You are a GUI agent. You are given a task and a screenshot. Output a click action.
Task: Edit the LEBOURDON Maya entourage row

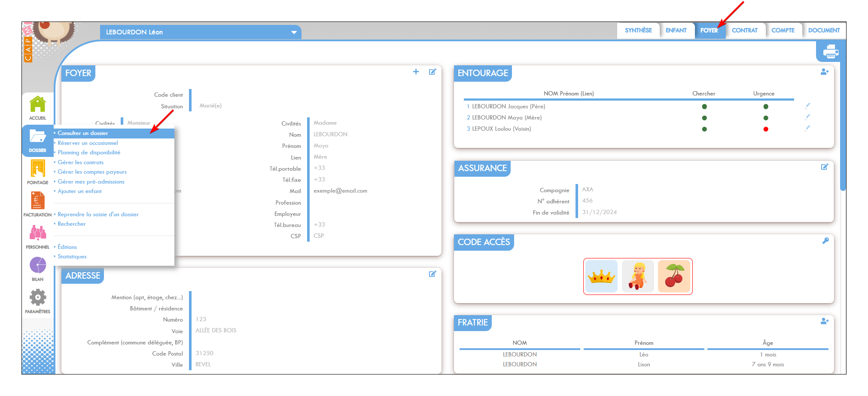pos(807,117)
